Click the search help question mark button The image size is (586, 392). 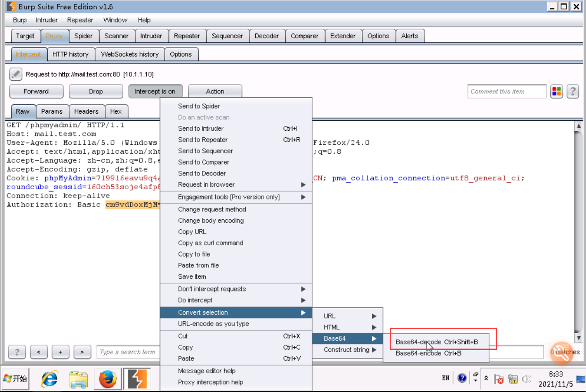click(x=17, y=352)
